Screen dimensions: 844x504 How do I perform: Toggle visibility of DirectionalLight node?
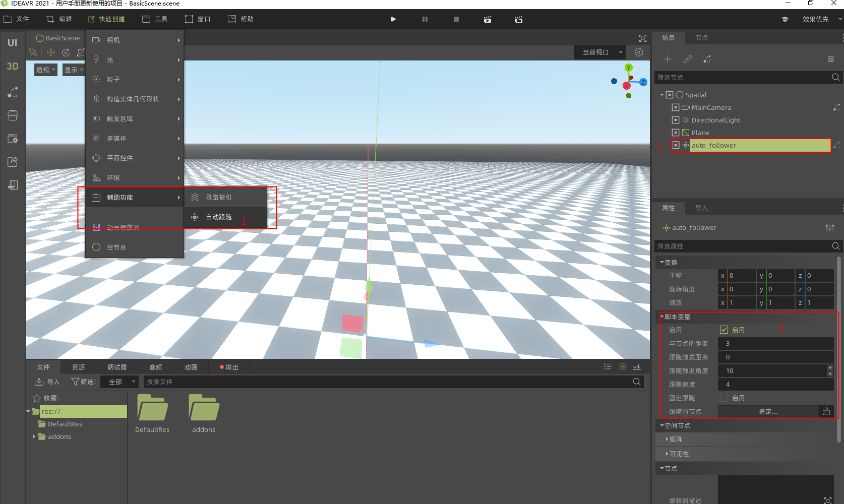tap(676, 120)
